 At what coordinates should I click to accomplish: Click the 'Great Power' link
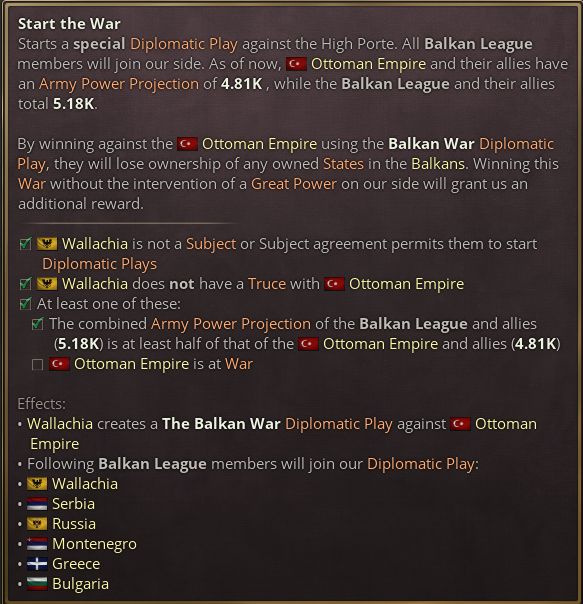294,184
